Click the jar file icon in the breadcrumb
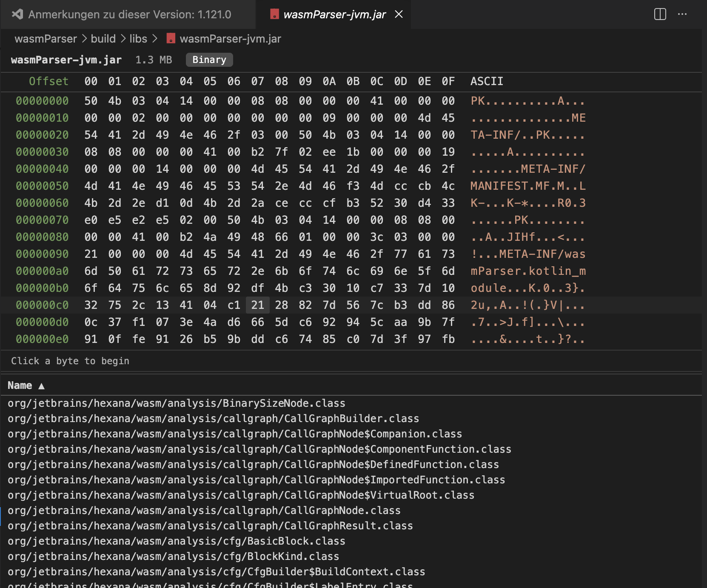Image resolution: width=707 pixels, height=588 pixels. [x=171, y=38]
